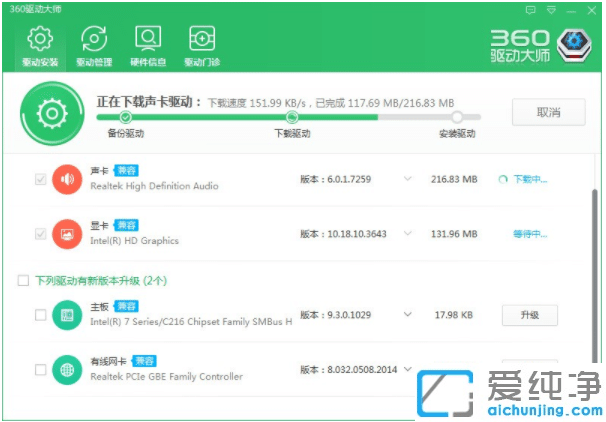This screenshot has width=606, height=422.
Task: Open 驱动门诊 driver clinic icon
Action: [x=202, y=45]
